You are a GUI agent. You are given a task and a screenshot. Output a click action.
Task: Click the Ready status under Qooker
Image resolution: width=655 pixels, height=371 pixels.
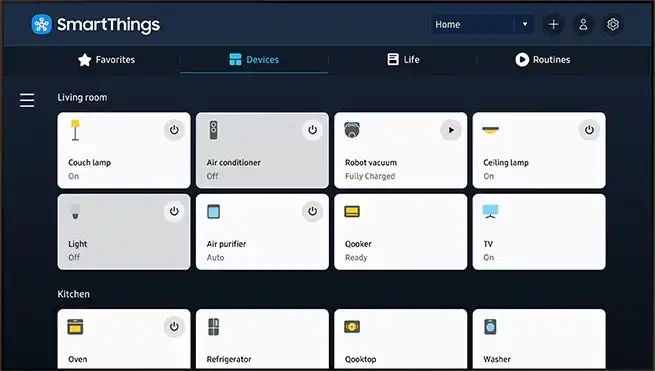point(356,258)
